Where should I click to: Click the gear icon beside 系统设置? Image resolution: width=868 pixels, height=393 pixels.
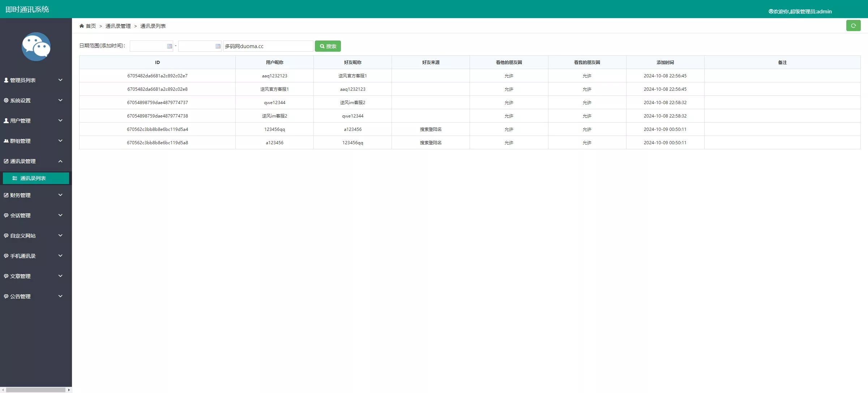tap(6, 101)
